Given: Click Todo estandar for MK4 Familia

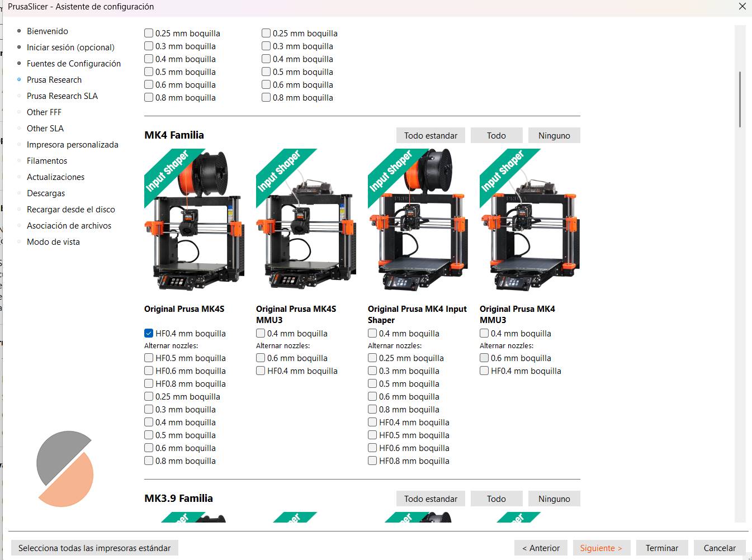Looking at the screenshot, I should [431, 136].
